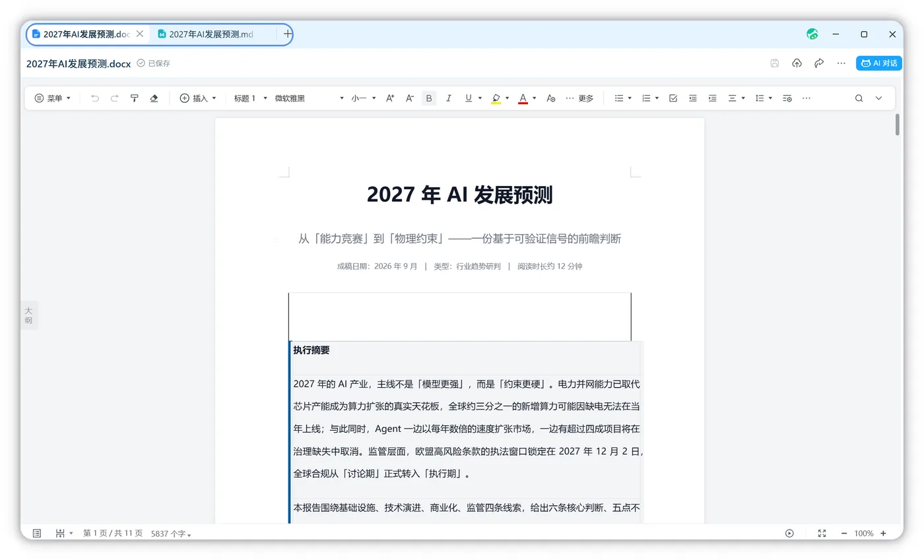Screen dimensions: 924x560
Task: Click the format painter icon
Action: point(135,98)
